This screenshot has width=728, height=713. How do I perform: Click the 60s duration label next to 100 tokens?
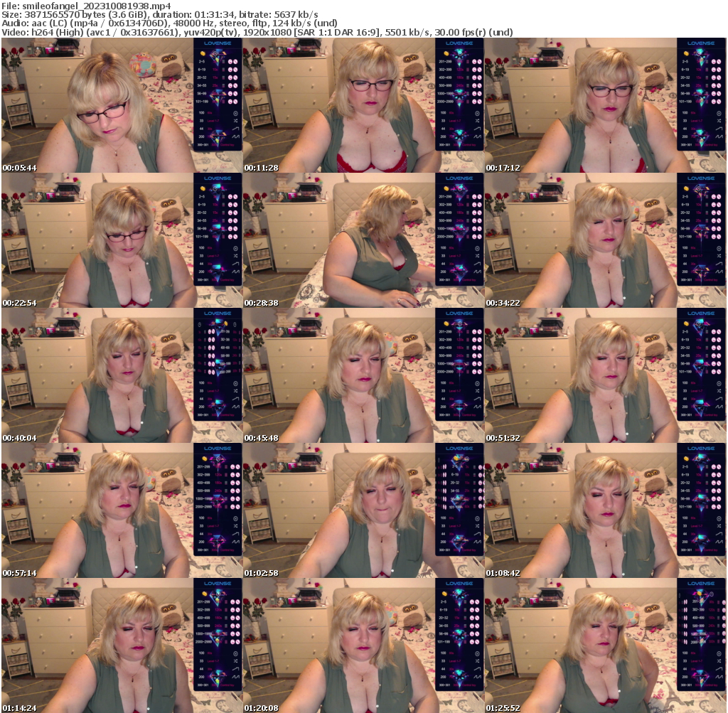[x=210, y=113]
